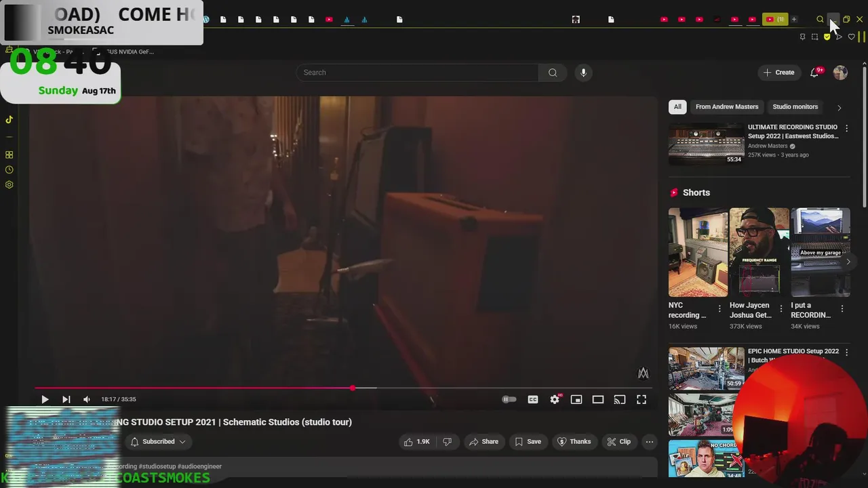Image resolution: width=868 pixels, height=488 pixels.
Task: Focus the YouTube search field
Action: (417, 73)
